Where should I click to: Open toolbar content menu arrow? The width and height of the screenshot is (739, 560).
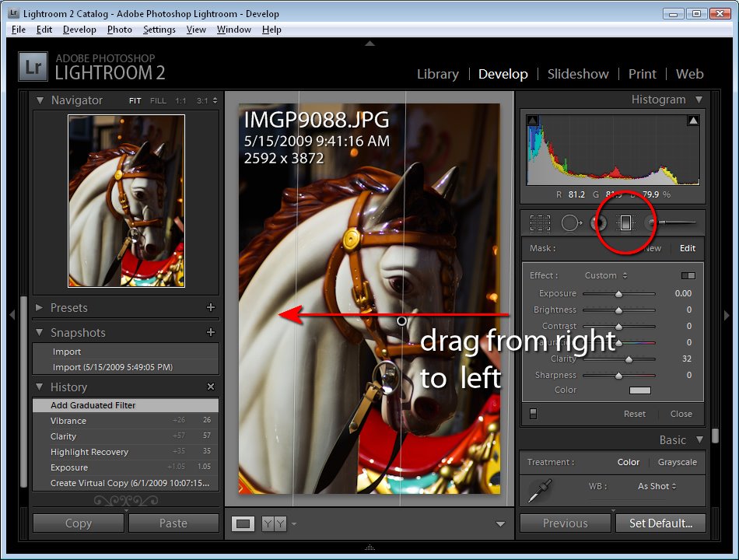click(x=500, y=523)
